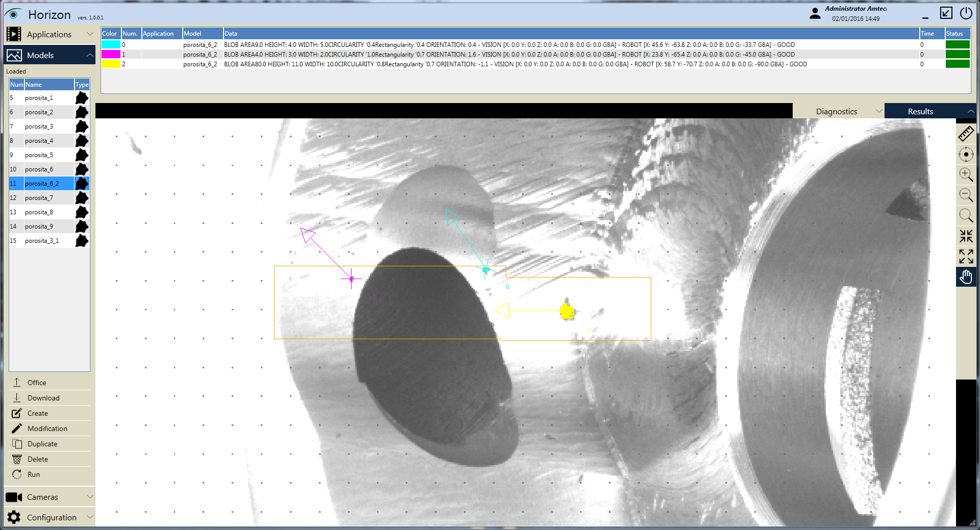980x530 pixels.
Task: Click the Modification pencil icon
Action: point(17,428)
